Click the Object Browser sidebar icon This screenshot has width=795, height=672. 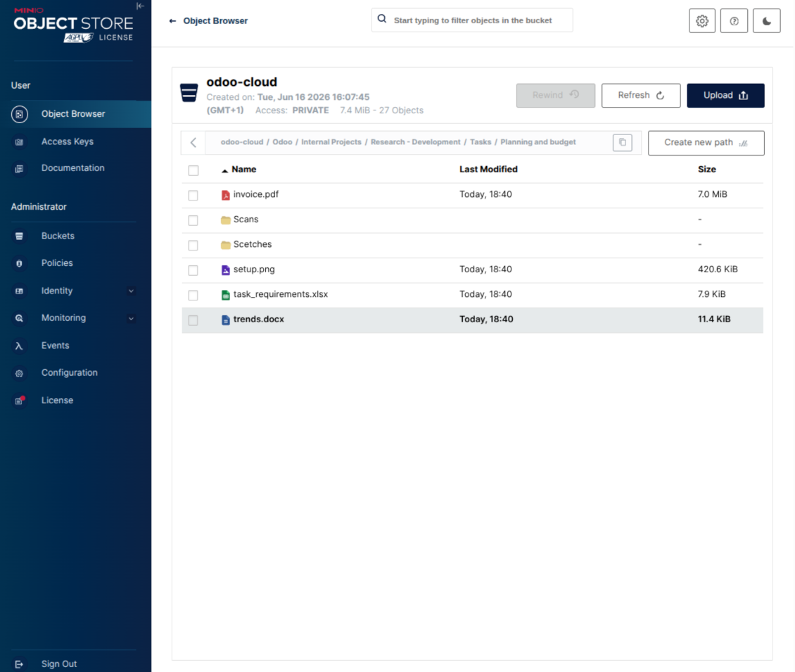click(x=19, y=114)
